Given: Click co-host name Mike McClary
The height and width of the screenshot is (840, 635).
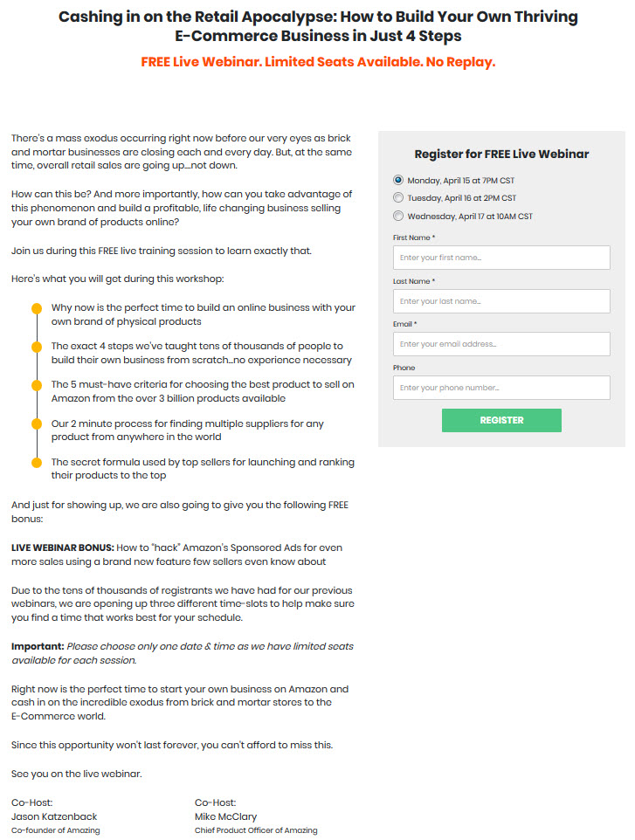Looking at the screenshot, I should 225,816.
